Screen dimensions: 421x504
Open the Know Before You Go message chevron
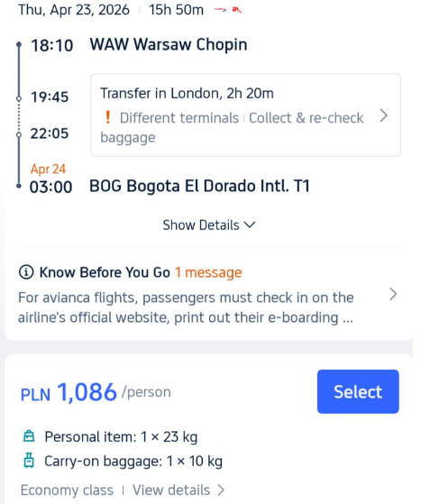coord(393,294)
